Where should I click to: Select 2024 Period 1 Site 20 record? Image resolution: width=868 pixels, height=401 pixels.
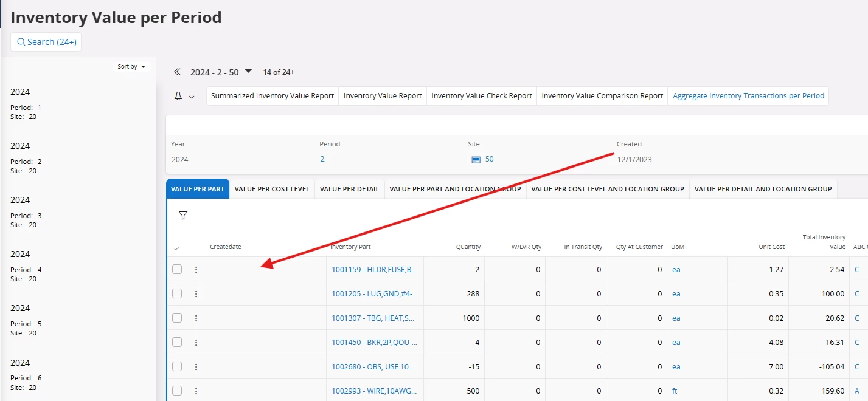click(78, 103)
